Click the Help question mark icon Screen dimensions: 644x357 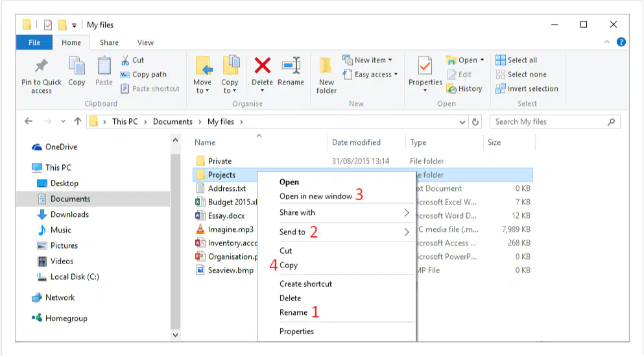coord(621,42)
